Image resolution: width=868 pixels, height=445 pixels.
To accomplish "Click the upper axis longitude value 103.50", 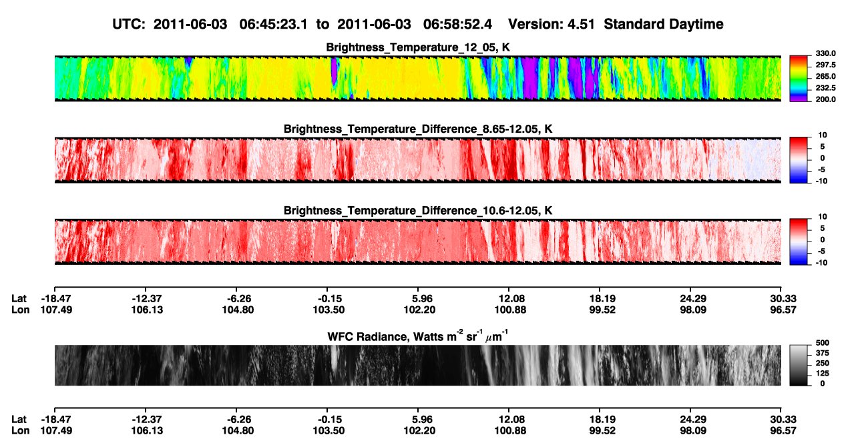I will (x=329, y=310).
